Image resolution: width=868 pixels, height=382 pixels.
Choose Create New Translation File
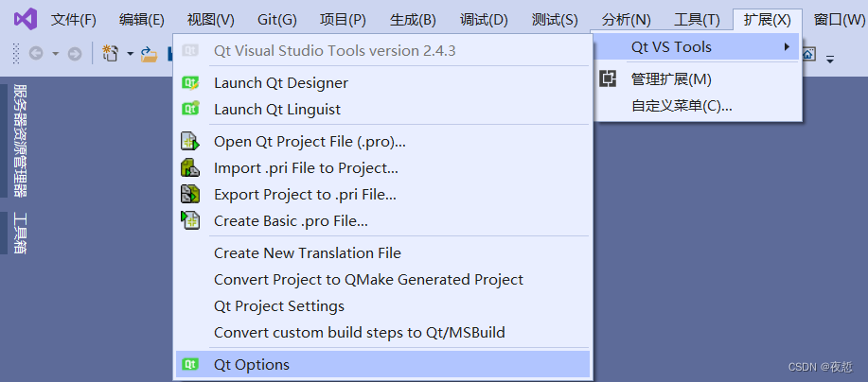(308, 253)
